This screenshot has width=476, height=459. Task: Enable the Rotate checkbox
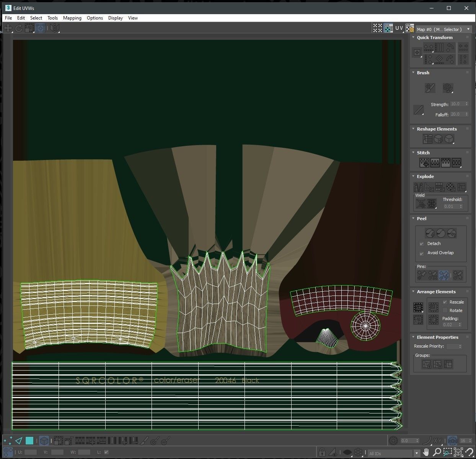coord(445,310)
